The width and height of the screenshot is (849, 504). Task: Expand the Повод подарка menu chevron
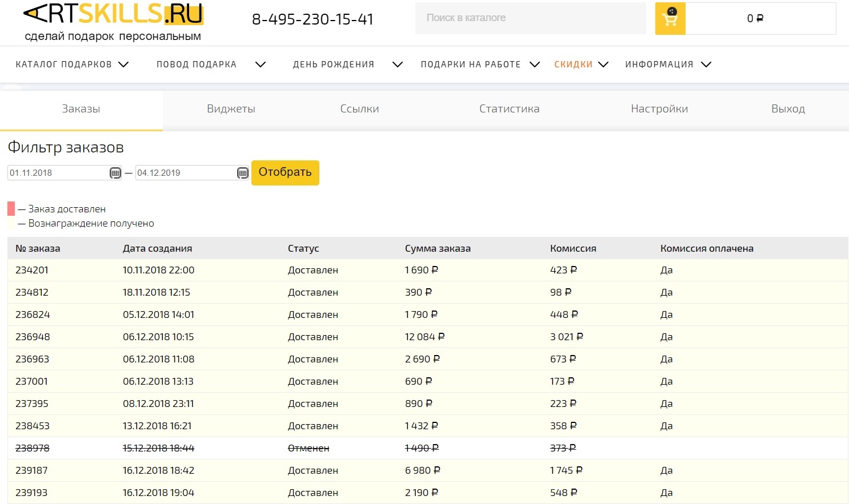(x=261, y=64)
